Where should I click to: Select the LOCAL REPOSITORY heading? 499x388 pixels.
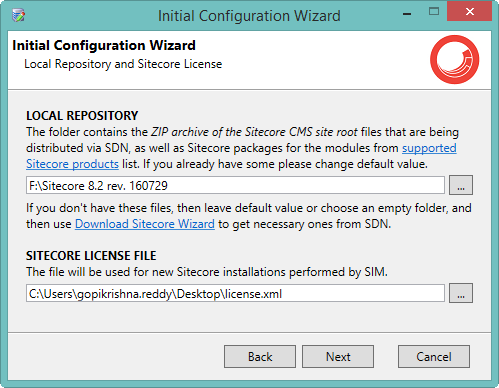[82, 115]
